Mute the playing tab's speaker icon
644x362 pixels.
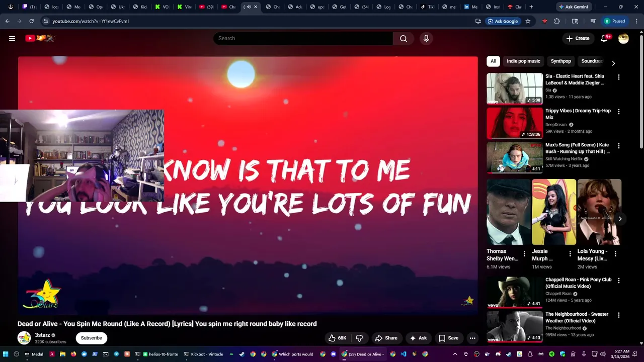(249, 7)
